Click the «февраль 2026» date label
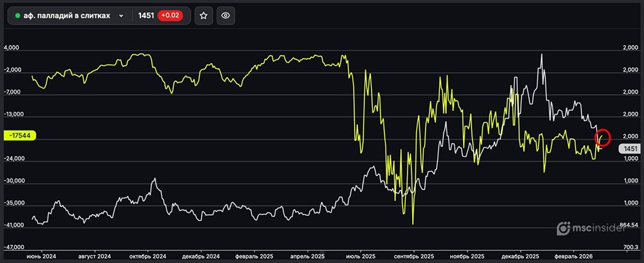The width and height of the screenshot is (644, 263). click(573, 257)
